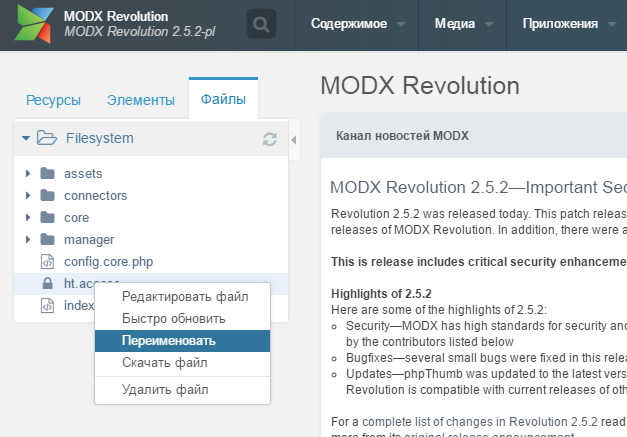Click the index file code icon
627x437 pixels.
[48, 305]
